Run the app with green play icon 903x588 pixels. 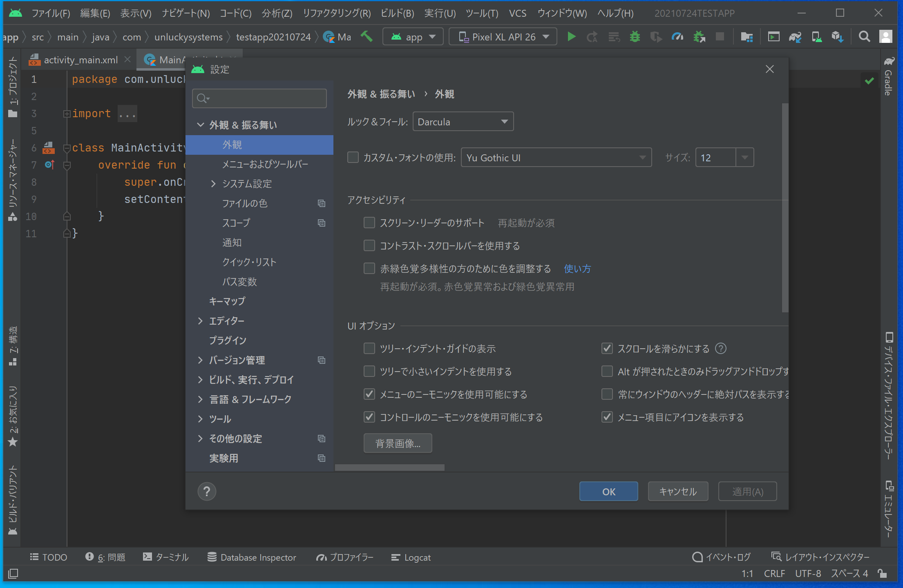click(572, 37)
